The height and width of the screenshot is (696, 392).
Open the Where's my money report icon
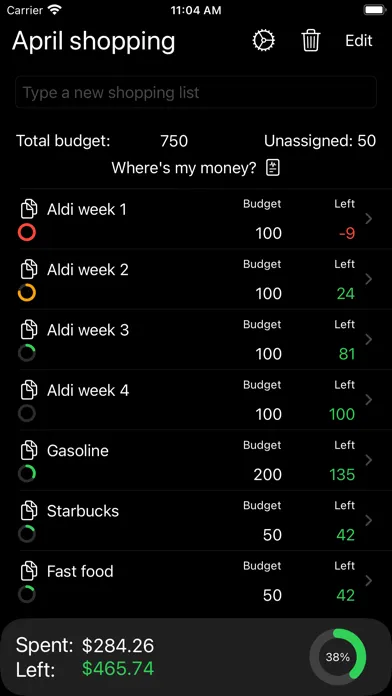point(273,168)
